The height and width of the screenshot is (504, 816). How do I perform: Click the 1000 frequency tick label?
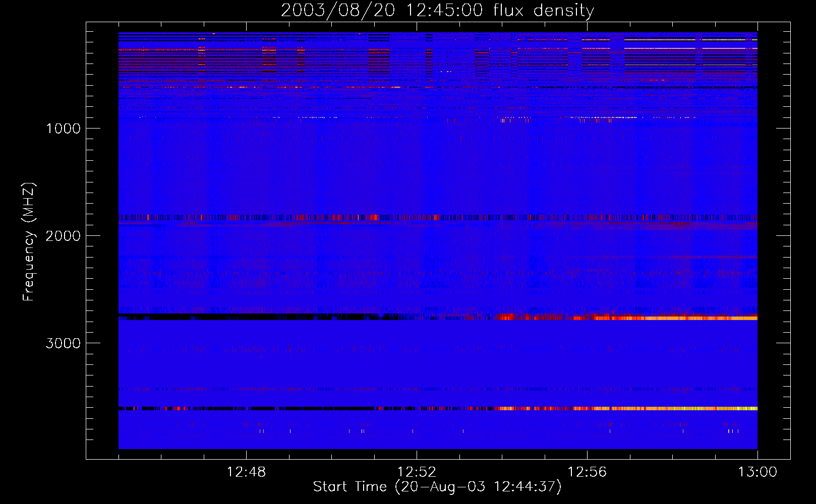coord(64,129)
